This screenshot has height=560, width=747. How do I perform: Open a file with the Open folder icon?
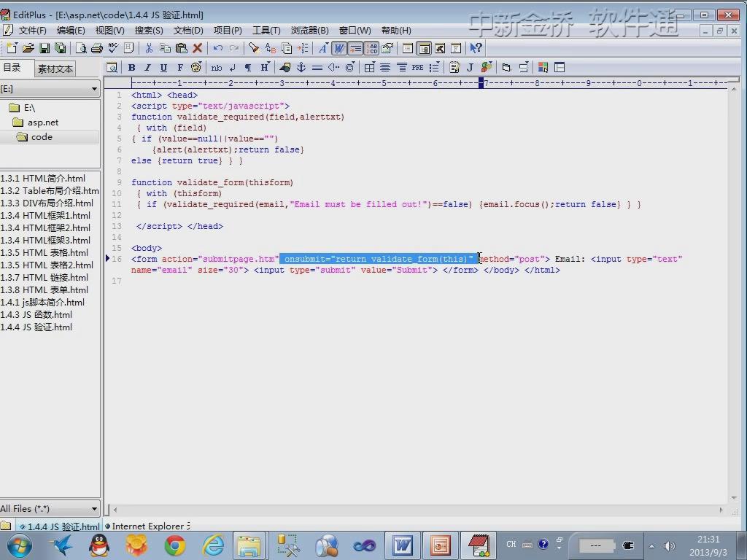point(28,48)
